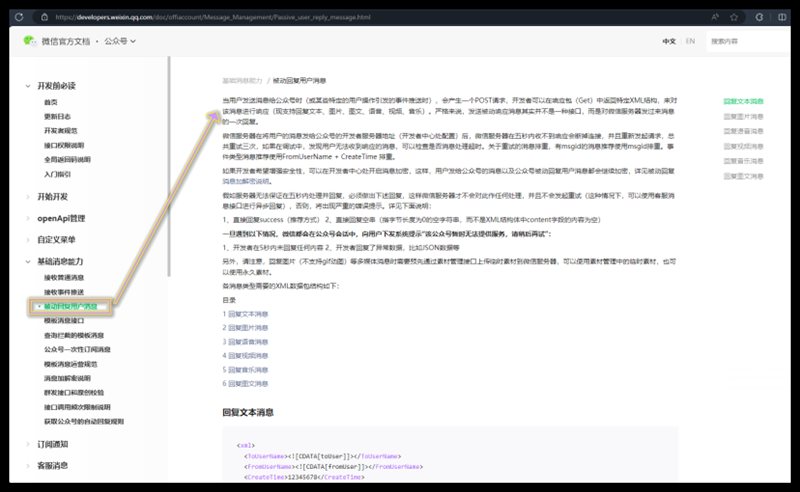Open link 1 回复文本消息 in 目录 list
800x492 pixels.
(245, 314)
